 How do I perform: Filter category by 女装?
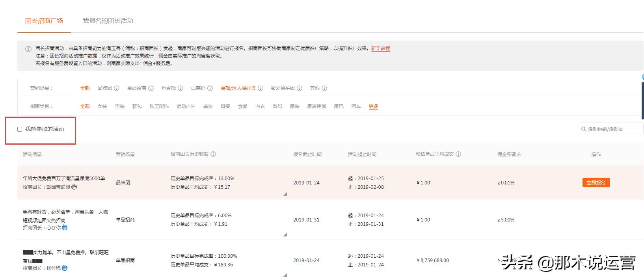[x=102, y=106]
